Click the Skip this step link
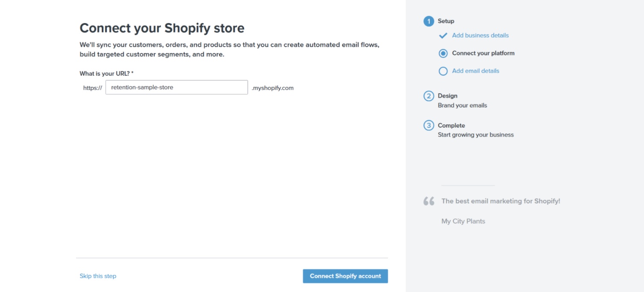Viewport: 644px width, 292px height. (x=98, y=276)
